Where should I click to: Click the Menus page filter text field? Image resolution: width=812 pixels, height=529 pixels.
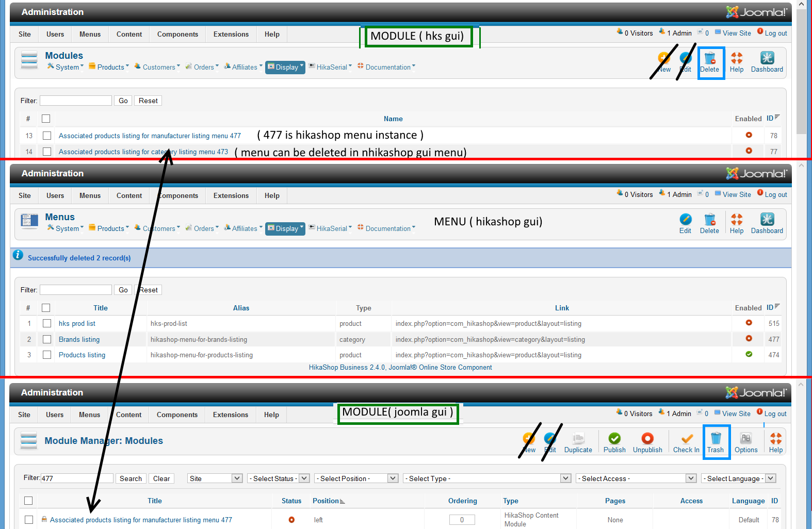[x=76, y=290]
